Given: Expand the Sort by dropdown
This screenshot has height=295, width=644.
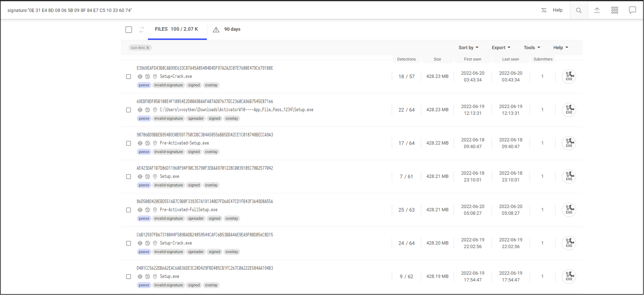Looking at the screenshot, I should pyautogui.click(x=468, y=48).
